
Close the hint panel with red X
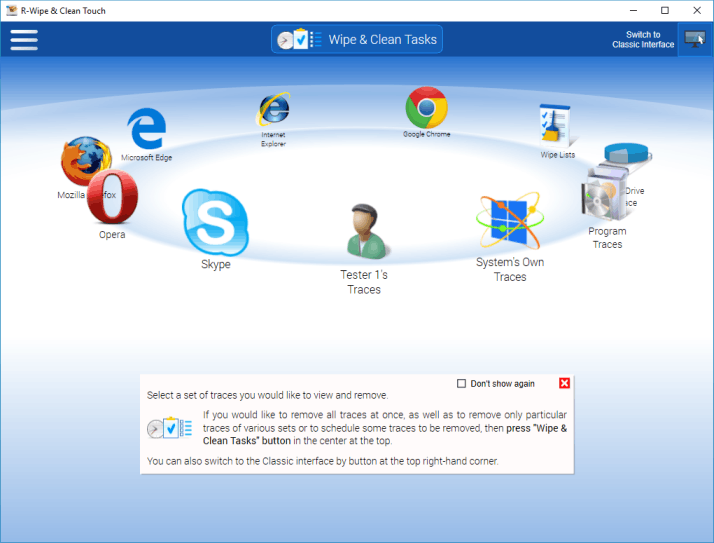point(564,383)
